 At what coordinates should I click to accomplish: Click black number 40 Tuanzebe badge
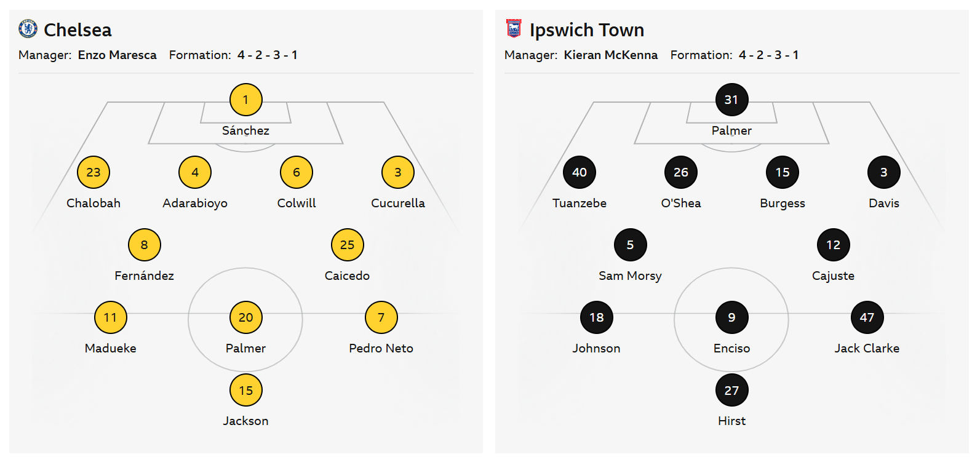tap(580, 172)
